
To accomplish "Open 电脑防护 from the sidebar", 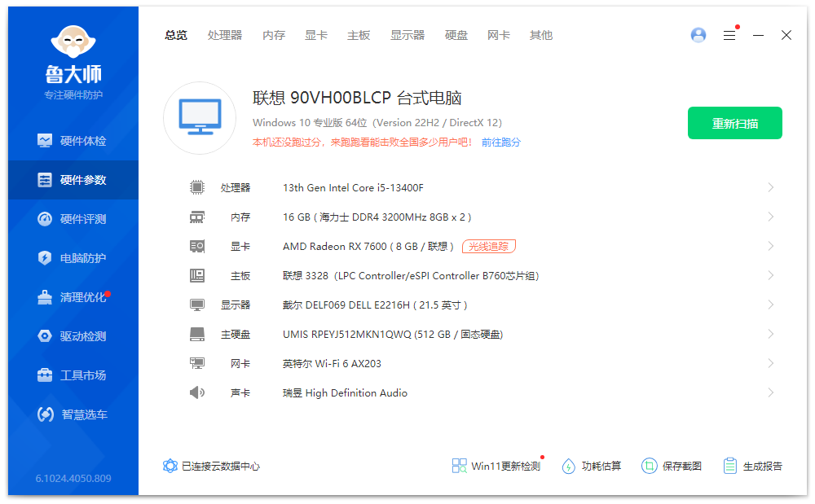I will (73, 257).
